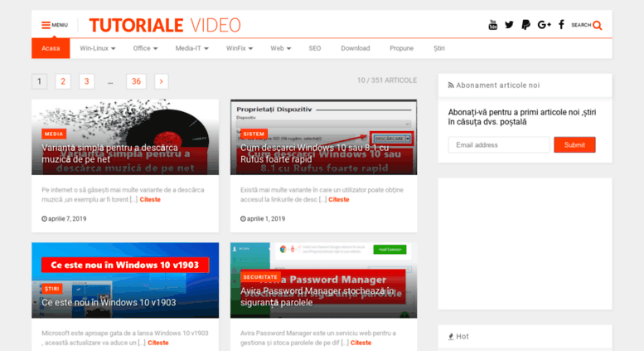
Task: Expand the WinFix dropdown menu
Action: click(x=240, y=48)
